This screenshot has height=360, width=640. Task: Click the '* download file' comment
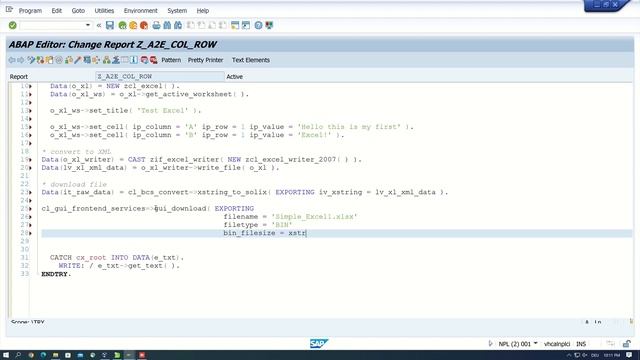74,184
